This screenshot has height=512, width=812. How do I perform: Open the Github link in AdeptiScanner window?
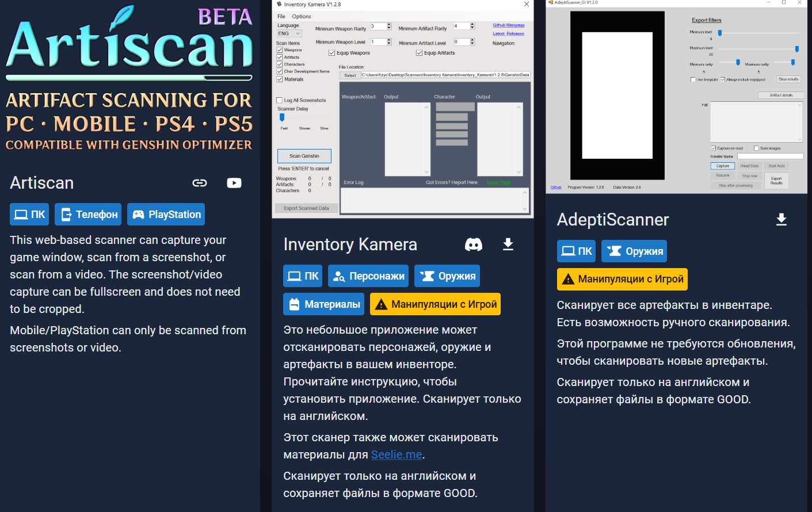tap(556, 188)
